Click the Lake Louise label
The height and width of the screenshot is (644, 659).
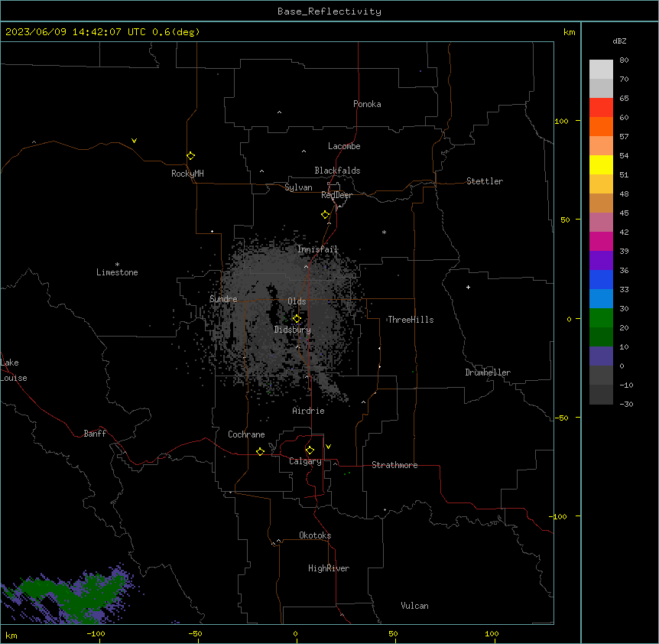point(14,370)
